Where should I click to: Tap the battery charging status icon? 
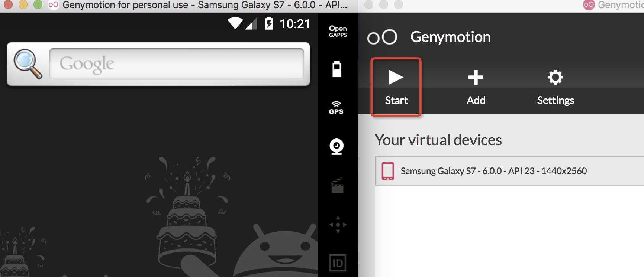click(x=269, y=23)
